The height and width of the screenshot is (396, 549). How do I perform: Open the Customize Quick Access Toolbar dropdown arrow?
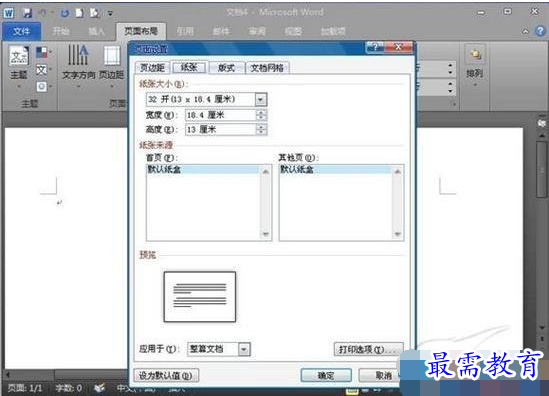point(110,14)
